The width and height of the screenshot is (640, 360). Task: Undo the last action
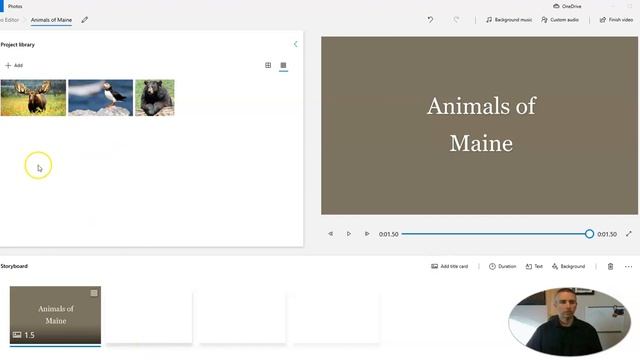(430, 20)
